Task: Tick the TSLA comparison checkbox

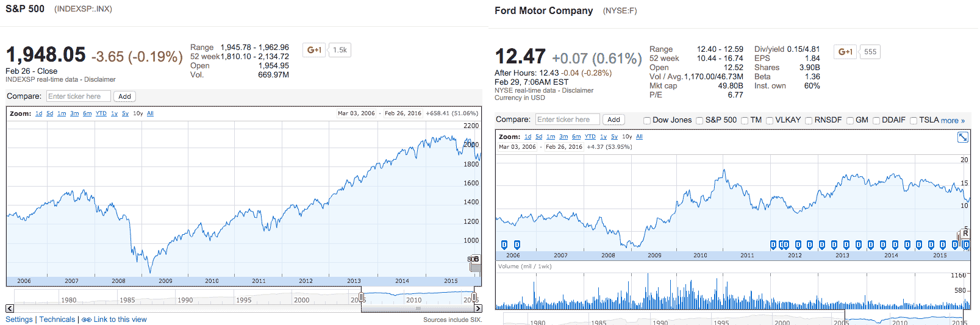Action: 914,121
